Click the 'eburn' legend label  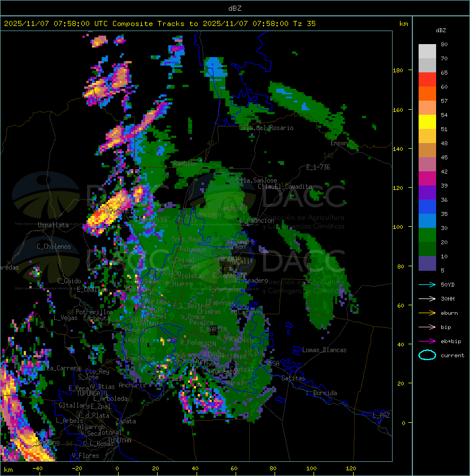click(x=449, y=313)
